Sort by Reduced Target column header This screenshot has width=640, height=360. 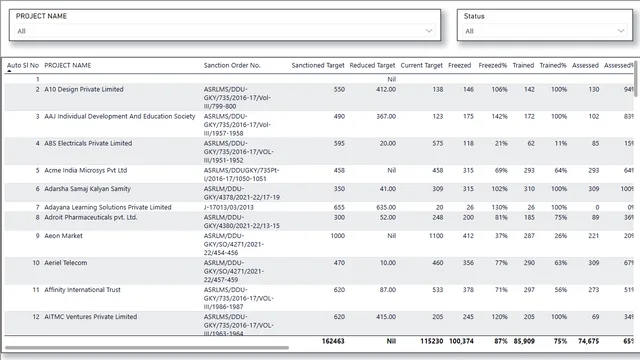(372, 65)
